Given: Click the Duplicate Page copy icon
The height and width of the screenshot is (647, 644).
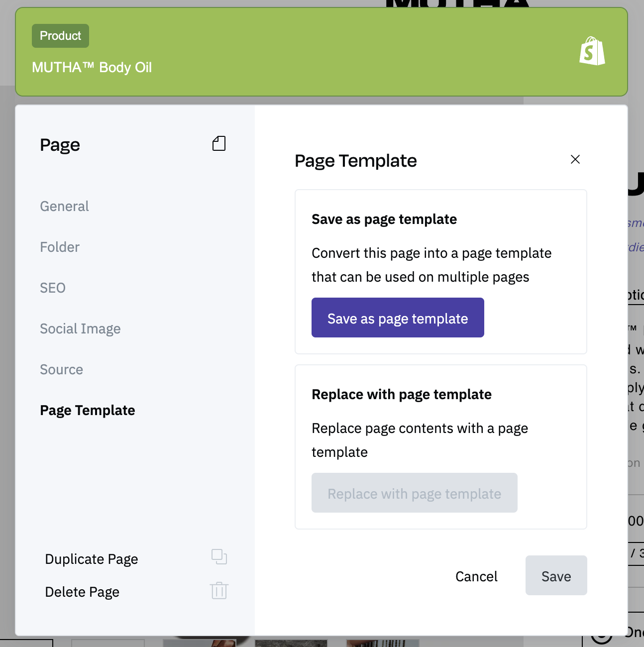Looking at the screenshot, I should pos(219,556).
